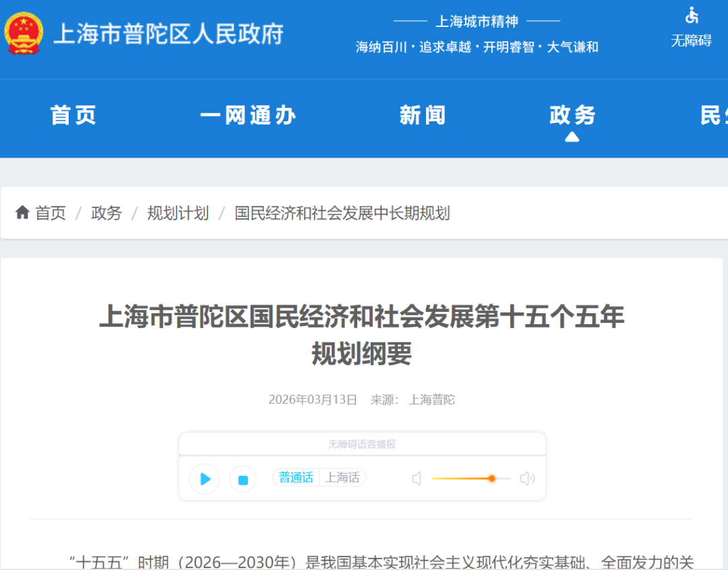Select the 普通话 language option
Image resolution: width=728 pixels, height=570 pixels.
click(295, 477)
